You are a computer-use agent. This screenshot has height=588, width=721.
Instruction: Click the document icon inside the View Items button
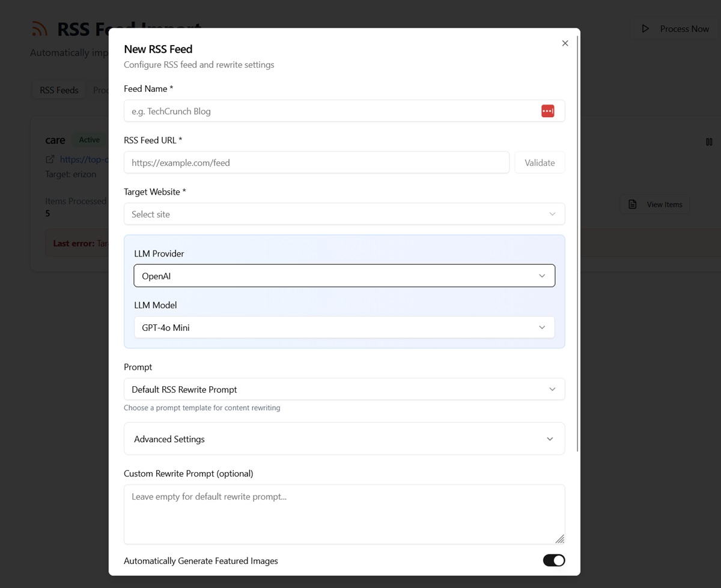632,204
